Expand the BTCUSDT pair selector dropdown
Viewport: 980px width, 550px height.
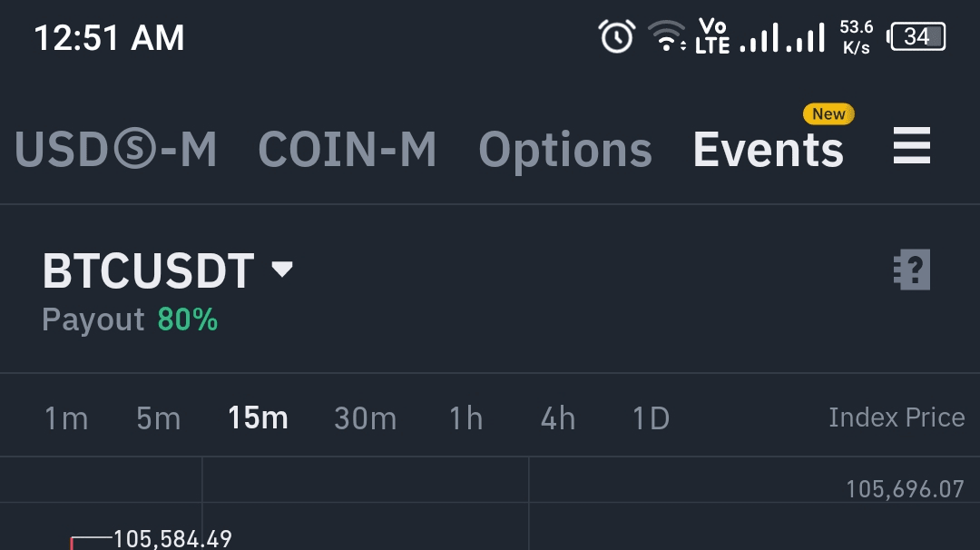tap(283, 270)
